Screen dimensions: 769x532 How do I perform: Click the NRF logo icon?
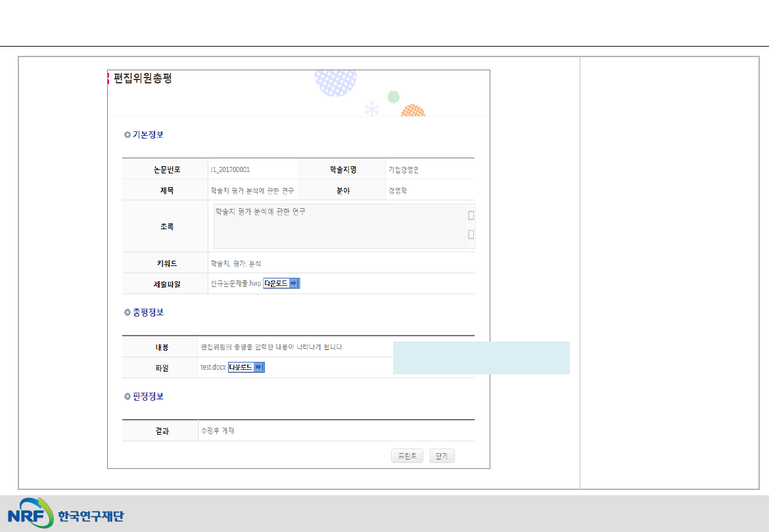[x=30, y=514]
